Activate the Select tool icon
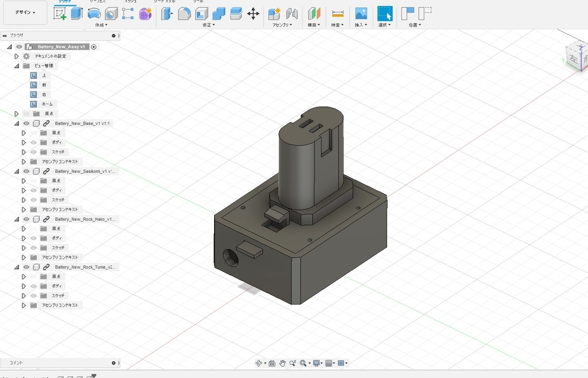 [x=385, y=13]
